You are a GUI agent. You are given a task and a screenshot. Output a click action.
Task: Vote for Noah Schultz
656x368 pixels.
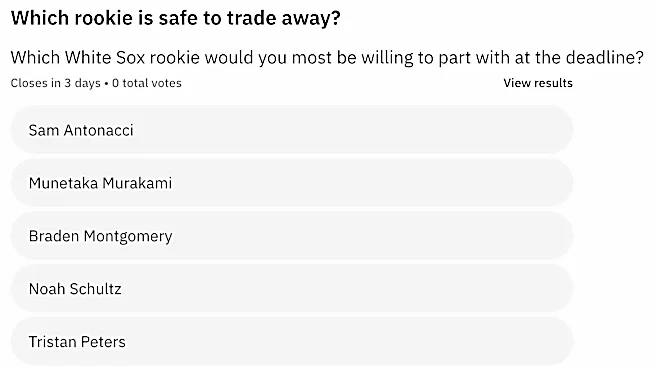click(x=292, y=289)
